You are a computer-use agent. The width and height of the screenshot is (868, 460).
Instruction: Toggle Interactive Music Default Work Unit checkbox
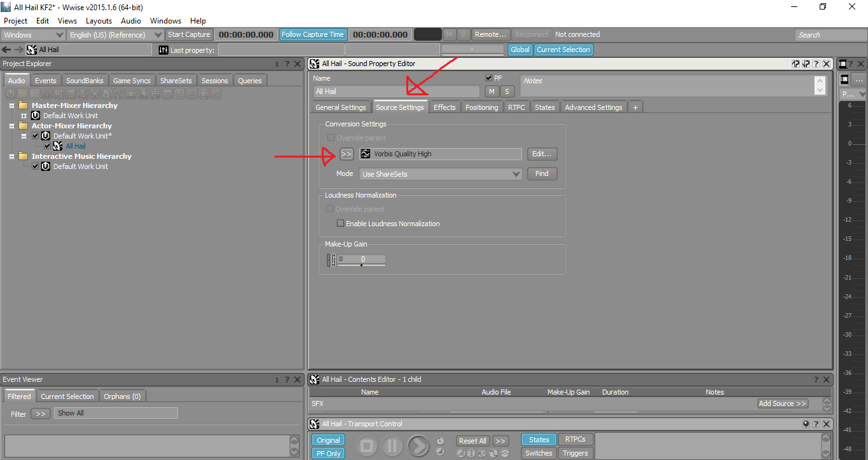pos(36,166)
